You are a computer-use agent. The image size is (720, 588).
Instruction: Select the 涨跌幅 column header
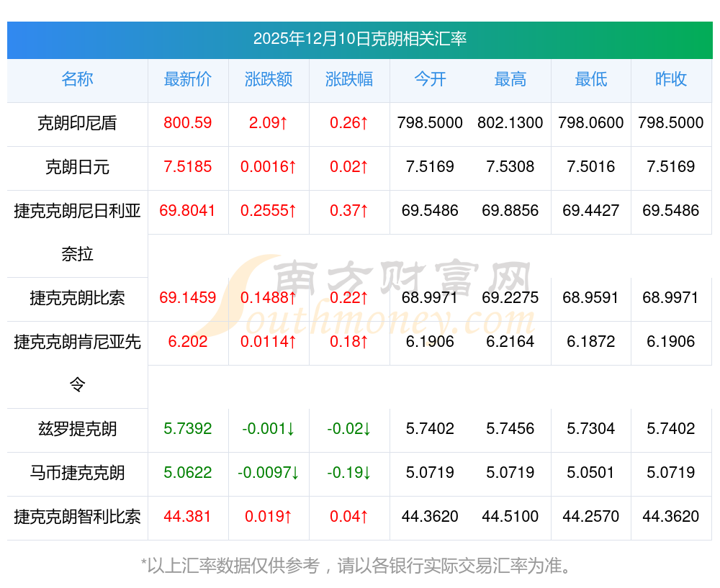tap(349, 79)
